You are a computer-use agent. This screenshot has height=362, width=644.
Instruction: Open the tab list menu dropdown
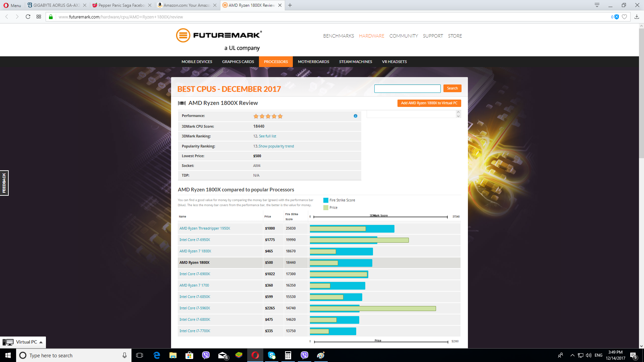coord(597,5)
